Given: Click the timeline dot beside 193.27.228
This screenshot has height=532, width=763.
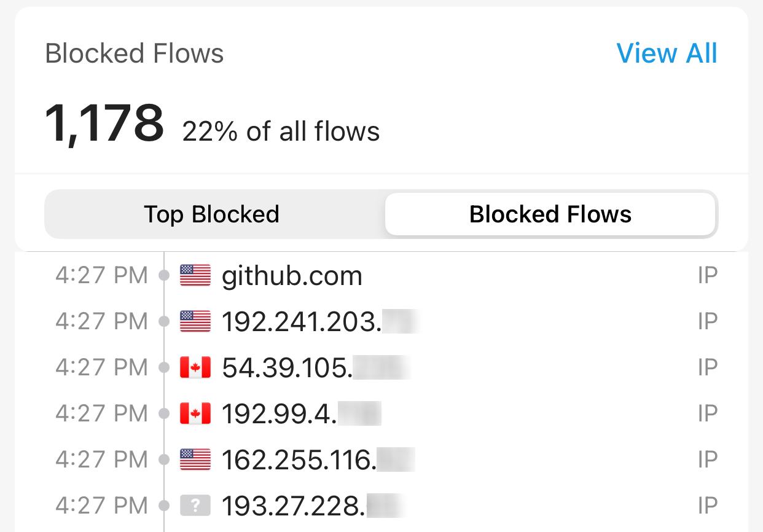Looking at the screenshot, I should pyautogui.click(x=164, y=506).
